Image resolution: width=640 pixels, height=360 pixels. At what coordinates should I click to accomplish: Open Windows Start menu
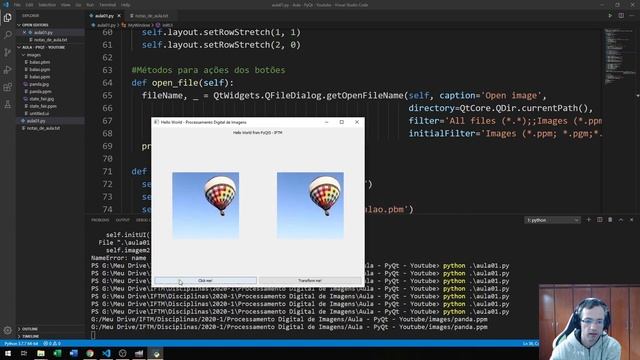pyautogui.click(x=8, y=353)
